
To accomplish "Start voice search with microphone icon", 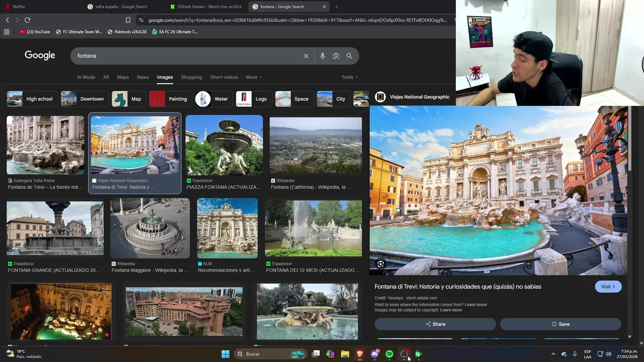I will click(323, 56).
